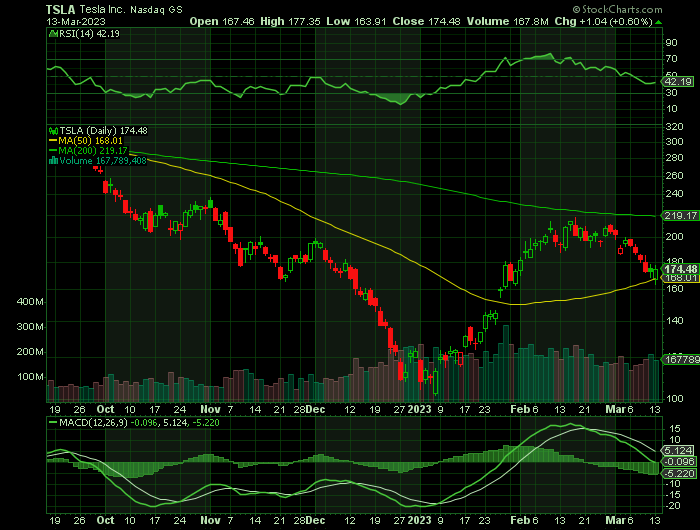Viewport: 700px width, 530px height.
Task: Click the green up-arrow next to Chg
Action: coord(658,22)
